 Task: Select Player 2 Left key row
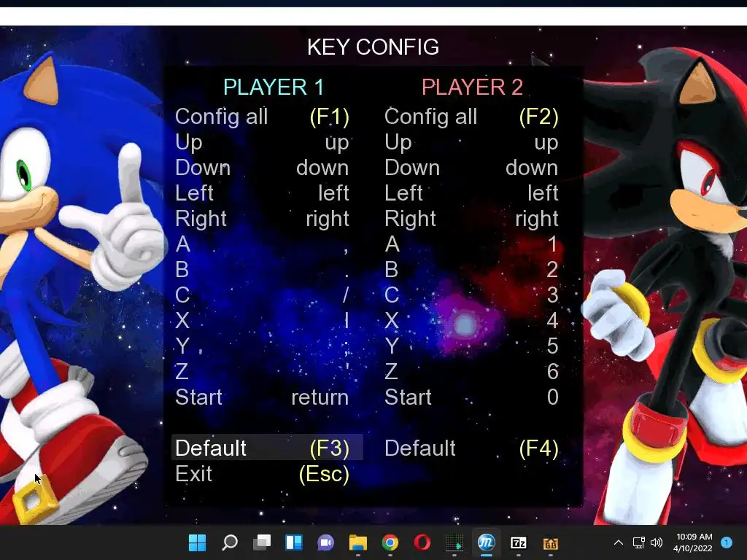pyautogui.click(x=471, y=192)
